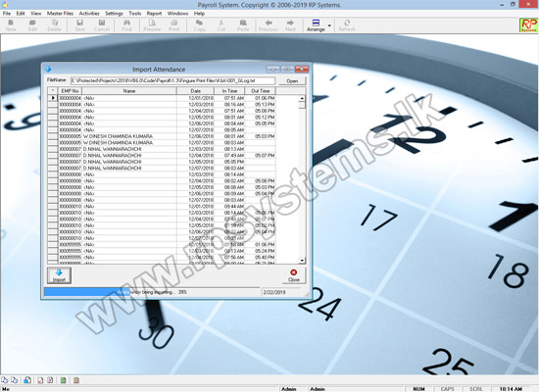Select date cell 12/03/2018 with 08:16 AM
Screen dimensions: 539x392
pos(196,104)
